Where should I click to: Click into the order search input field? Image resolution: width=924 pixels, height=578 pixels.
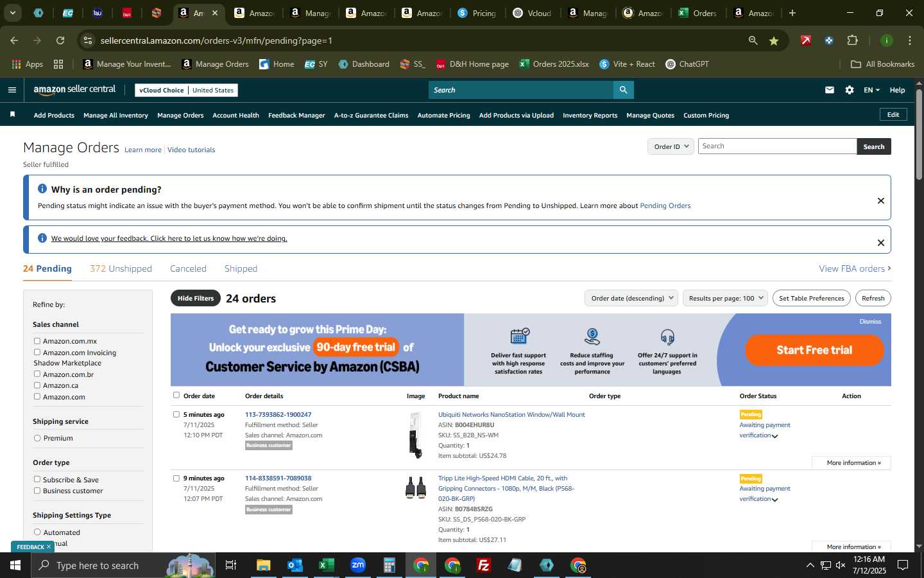click(x=777, y=146)
